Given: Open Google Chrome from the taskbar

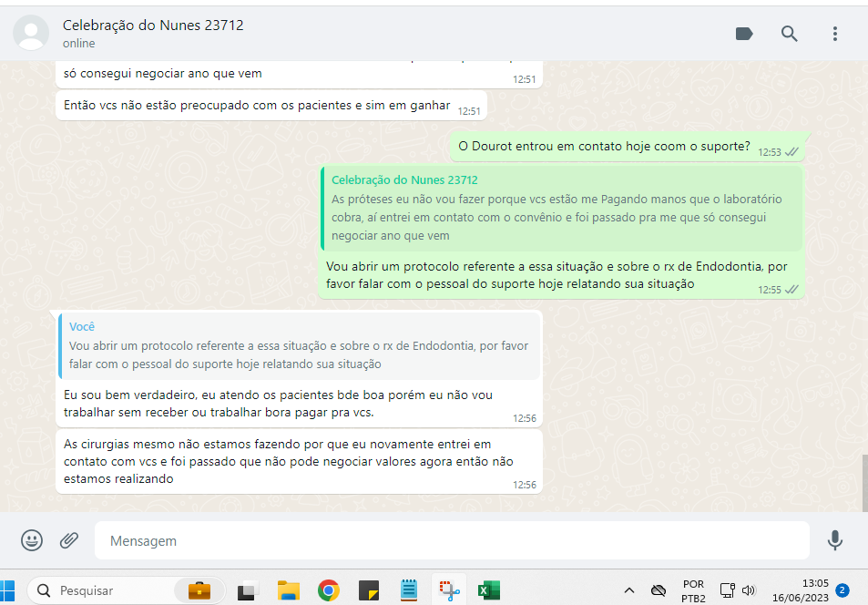Looking at the screenshot, I should pos(329,590).
